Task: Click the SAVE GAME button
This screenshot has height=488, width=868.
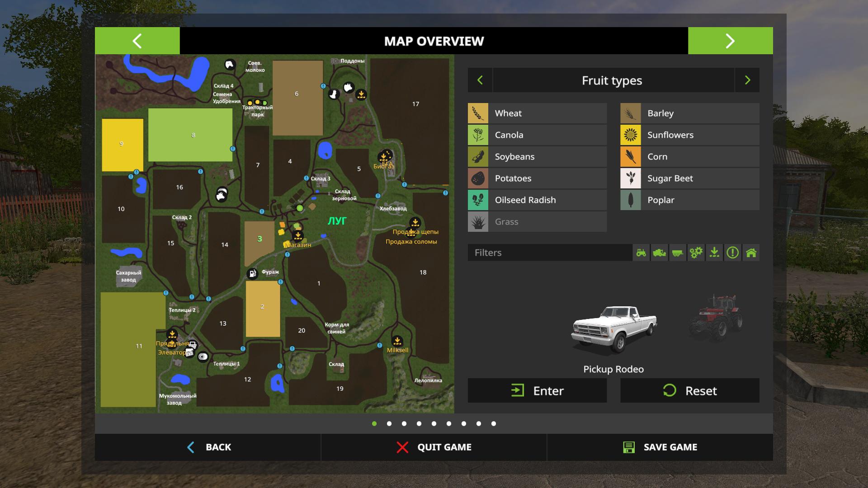Action: pos(660,447)
